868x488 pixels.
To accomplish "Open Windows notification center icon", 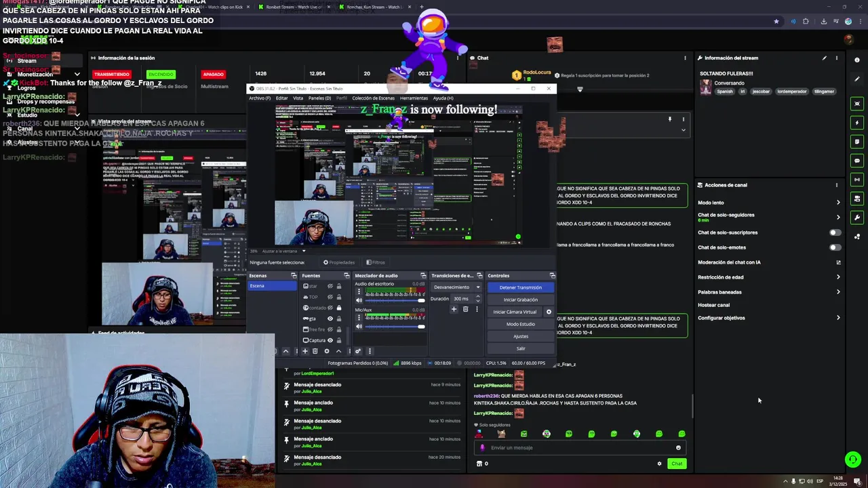I will (x=857, y=481).
